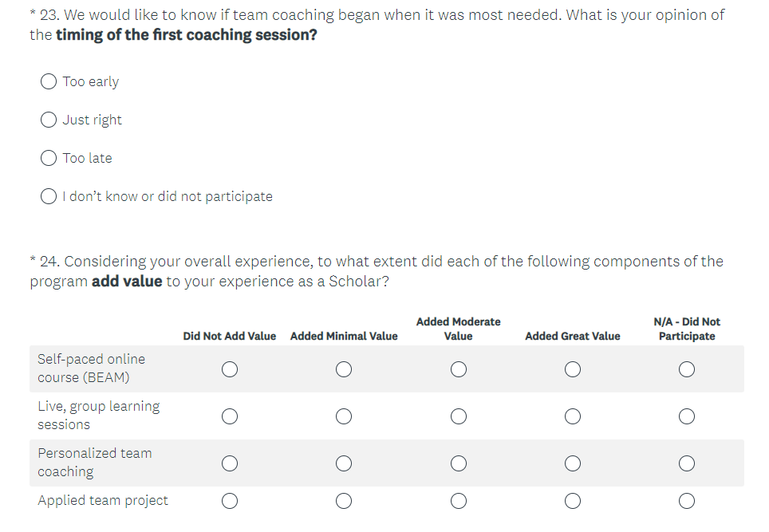Rate Applied team project Added Great Value
The width and height of the screenshot is (769, 532).
[x=573, y=501]
